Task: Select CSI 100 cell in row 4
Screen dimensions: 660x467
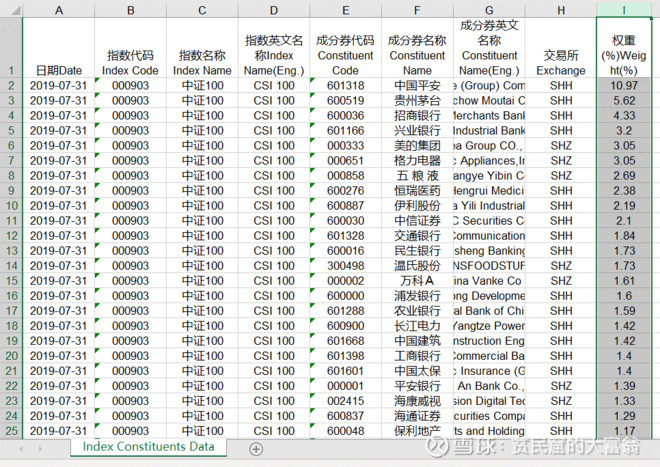Action: tap(274, 115)
